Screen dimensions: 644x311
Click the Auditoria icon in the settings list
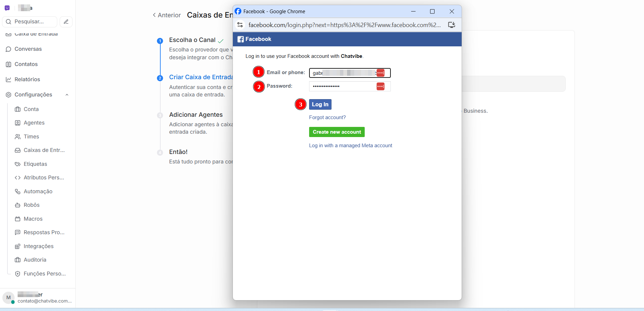click(x=18, y=260)
